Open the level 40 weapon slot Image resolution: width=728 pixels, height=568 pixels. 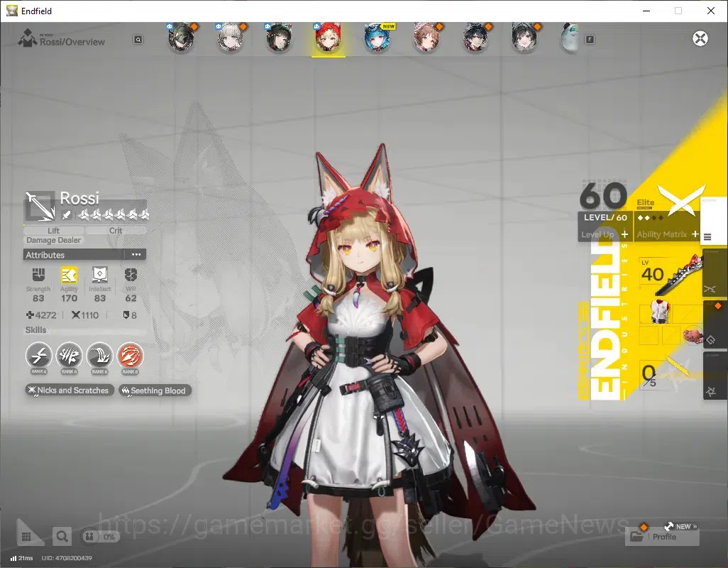670,275
